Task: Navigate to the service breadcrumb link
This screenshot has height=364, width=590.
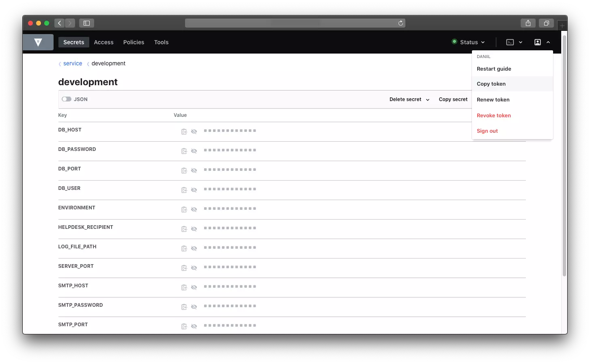Action: 73,63
